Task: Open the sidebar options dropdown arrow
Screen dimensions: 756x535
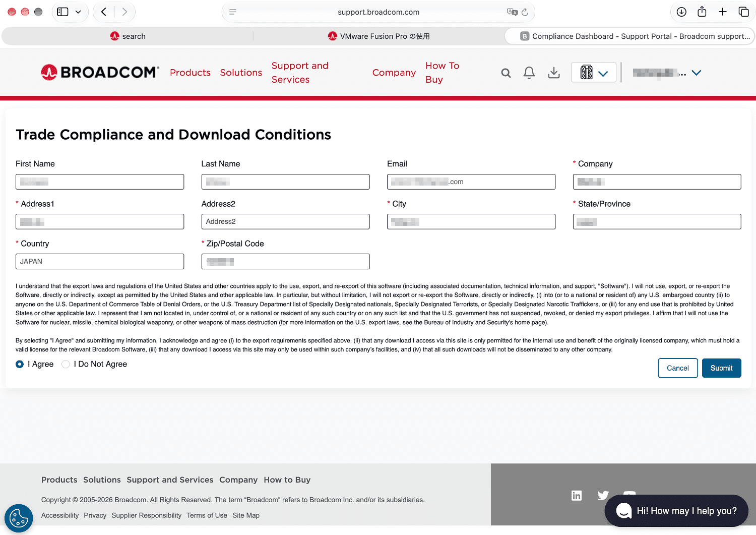Action: point(78,12)
